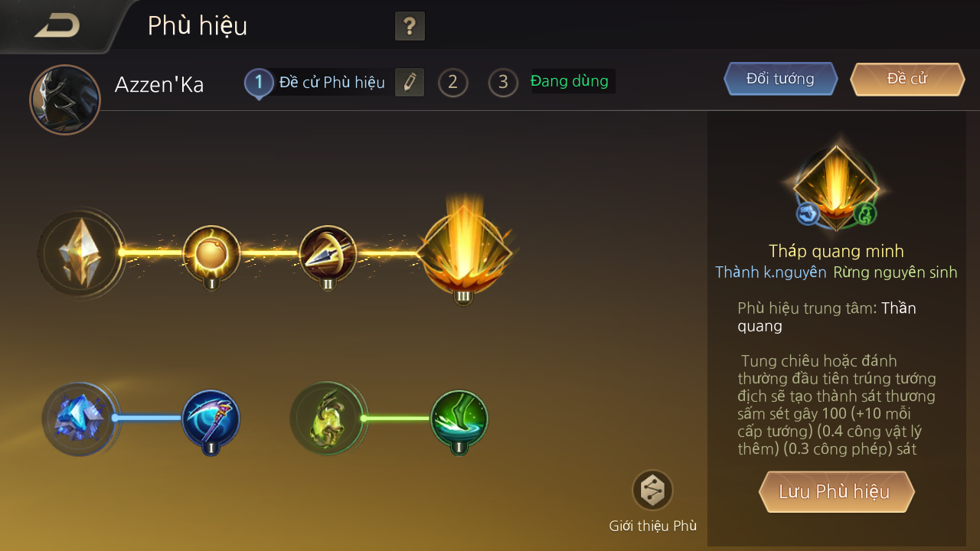Click the Đổi tướng button

coord(780,79)
